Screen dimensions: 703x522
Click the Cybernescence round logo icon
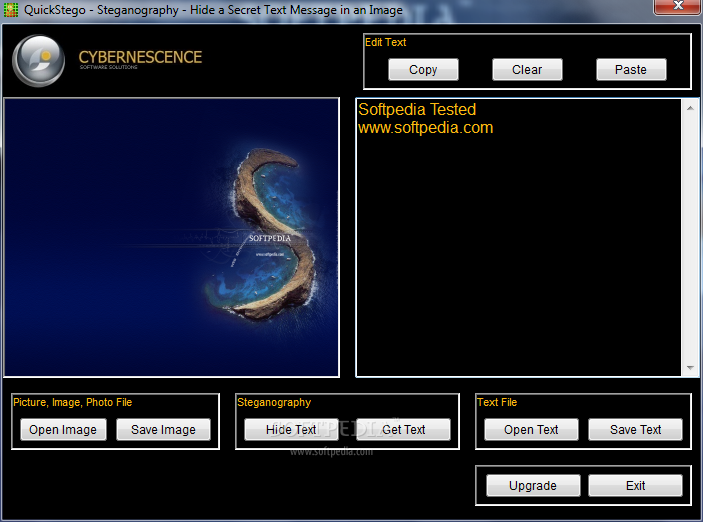(x=39, y=61)
